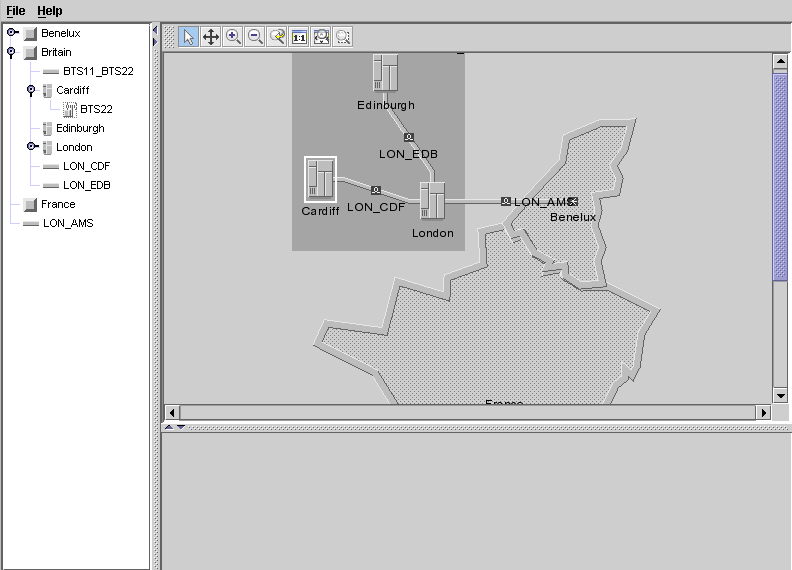The width and height of the screenshot is (792, 570).
Task: Expand the London tree node
Action: pyautogui.click(x=31, y=147)
